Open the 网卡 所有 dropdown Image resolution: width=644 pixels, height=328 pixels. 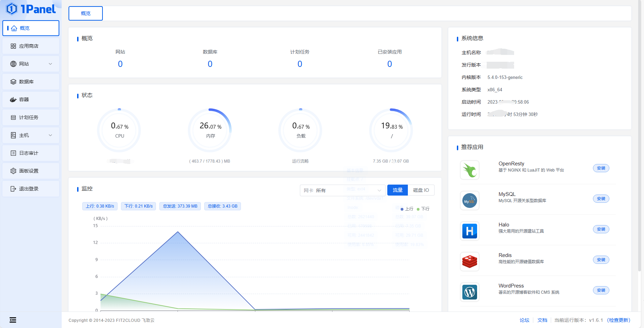click(342, 190)
